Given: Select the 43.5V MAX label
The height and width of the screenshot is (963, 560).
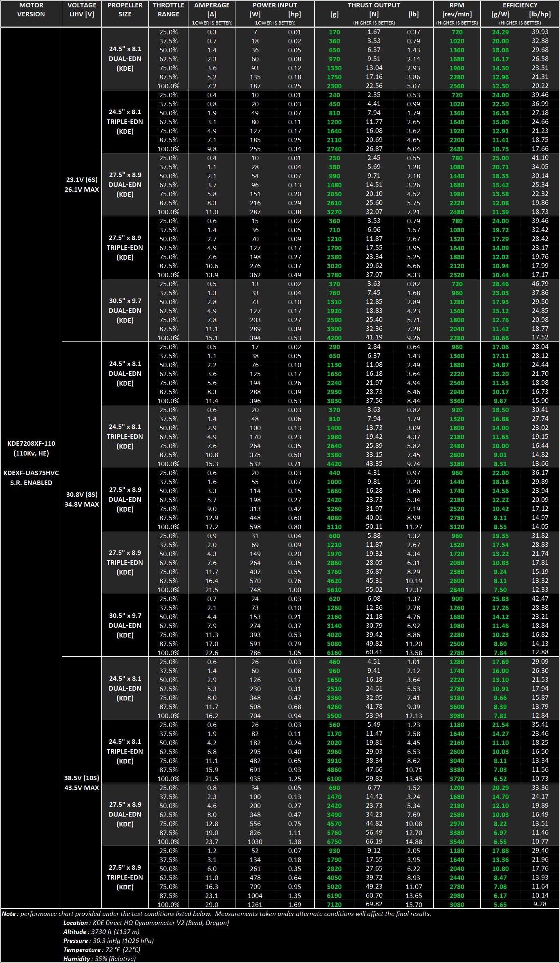Looking at the screenshot, I should (82, 788).
